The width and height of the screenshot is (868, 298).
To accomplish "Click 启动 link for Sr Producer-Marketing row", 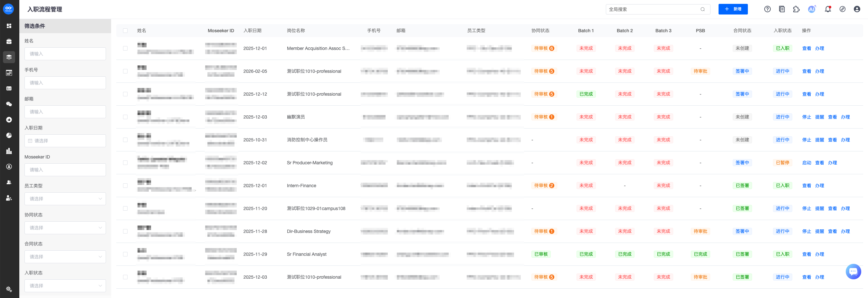I will 806,163.
